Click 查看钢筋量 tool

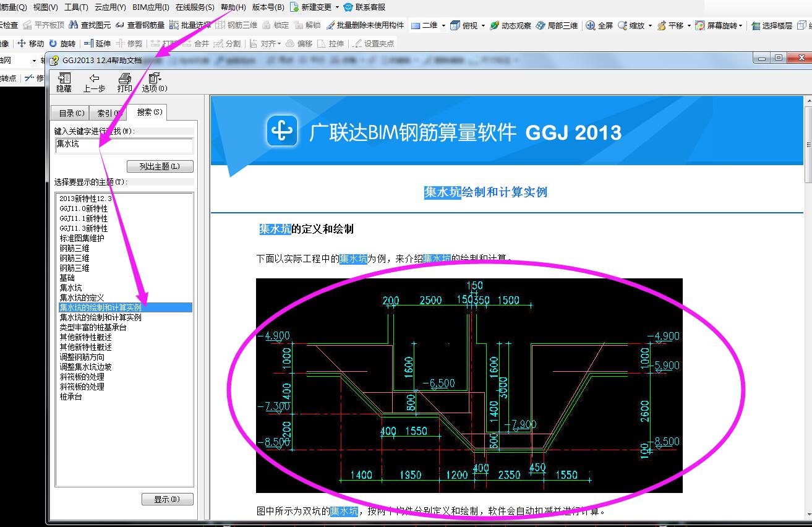coord(140,25)
